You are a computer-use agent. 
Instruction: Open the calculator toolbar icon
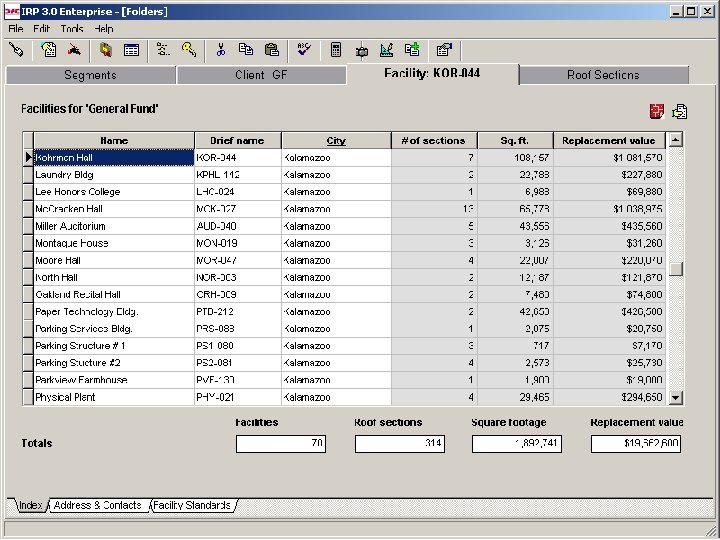[336, 50]
